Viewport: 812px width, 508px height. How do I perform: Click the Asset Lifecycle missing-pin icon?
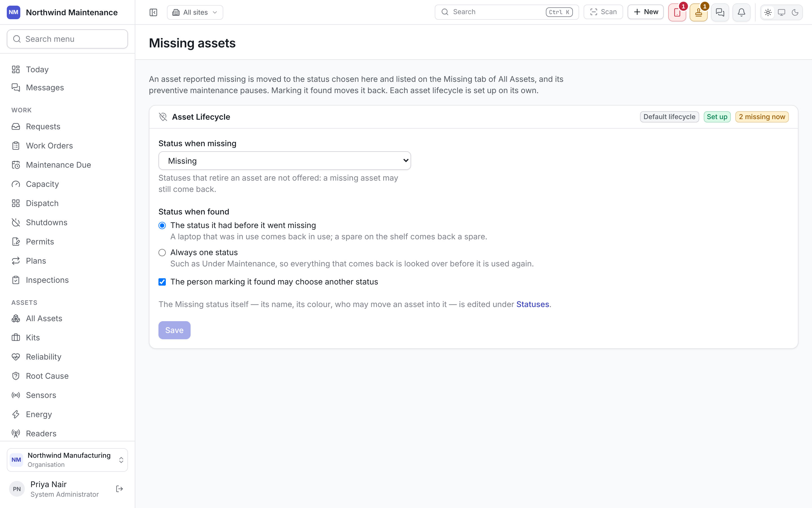163,117
